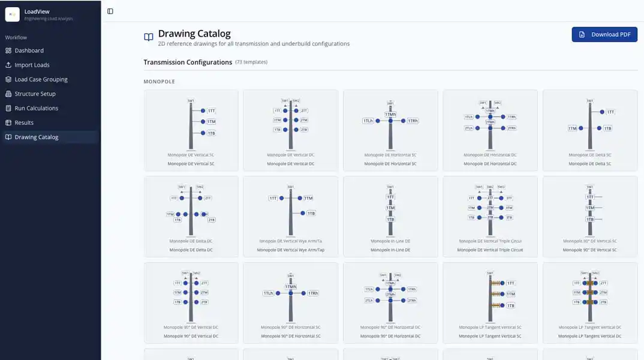Viewport: 644px width, 360px height.
Task: Open Monopole LP Tangent Vertical DC drawing
Action: click(x=590, y=303)
